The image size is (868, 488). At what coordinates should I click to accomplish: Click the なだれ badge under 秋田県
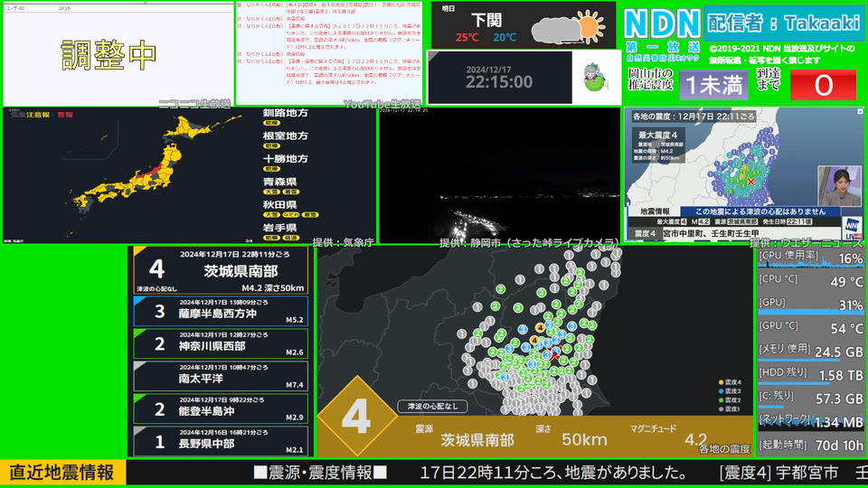tap(290, 215)
